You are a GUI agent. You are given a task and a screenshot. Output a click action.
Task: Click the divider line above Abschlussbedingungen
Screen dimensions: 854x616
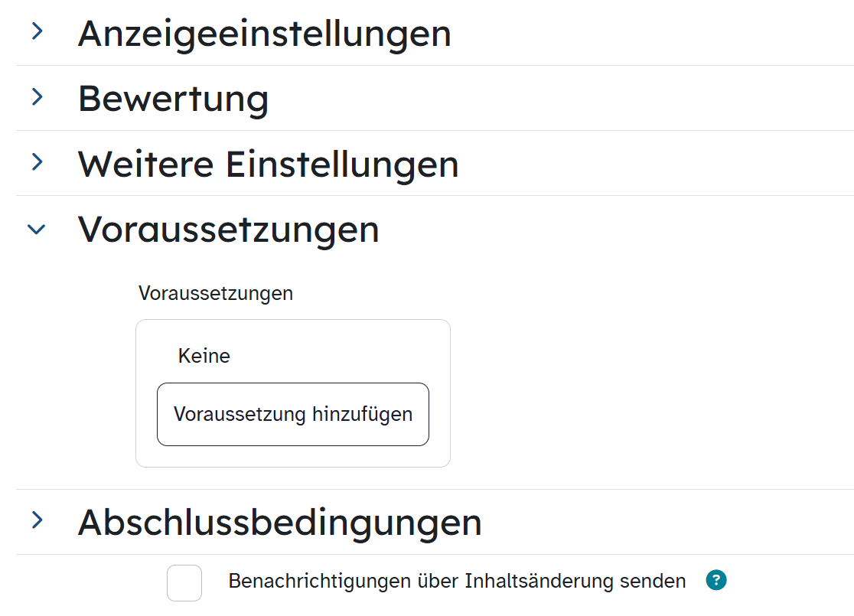coord(435,489)
